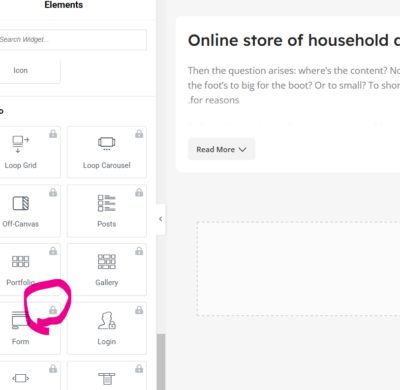Click the lock icon on Posts
Screen dimensions: 400x390
[x=139, y=192]
